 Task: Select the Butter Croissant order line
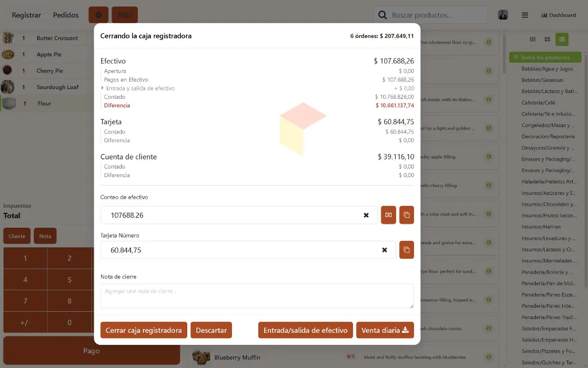47,38
